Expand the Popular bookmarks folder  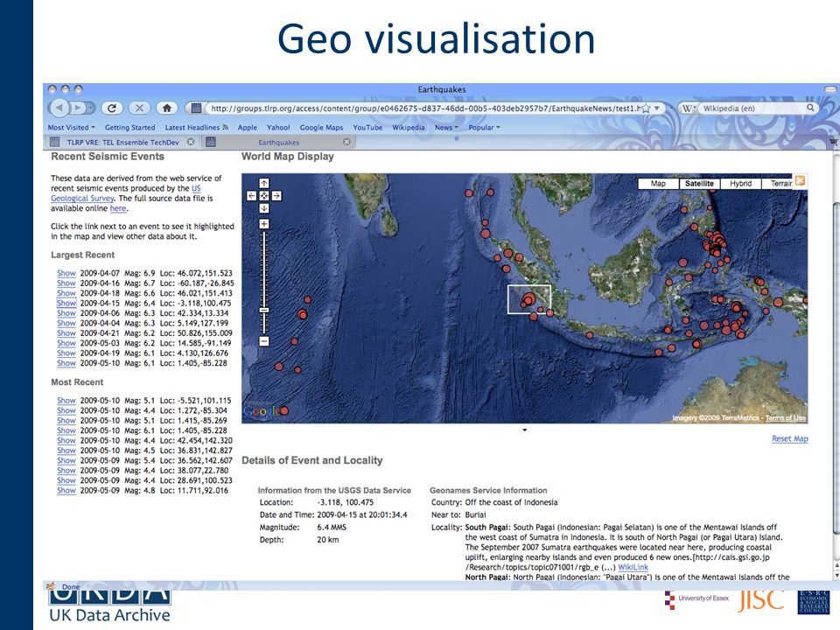(x=484, y=128)
